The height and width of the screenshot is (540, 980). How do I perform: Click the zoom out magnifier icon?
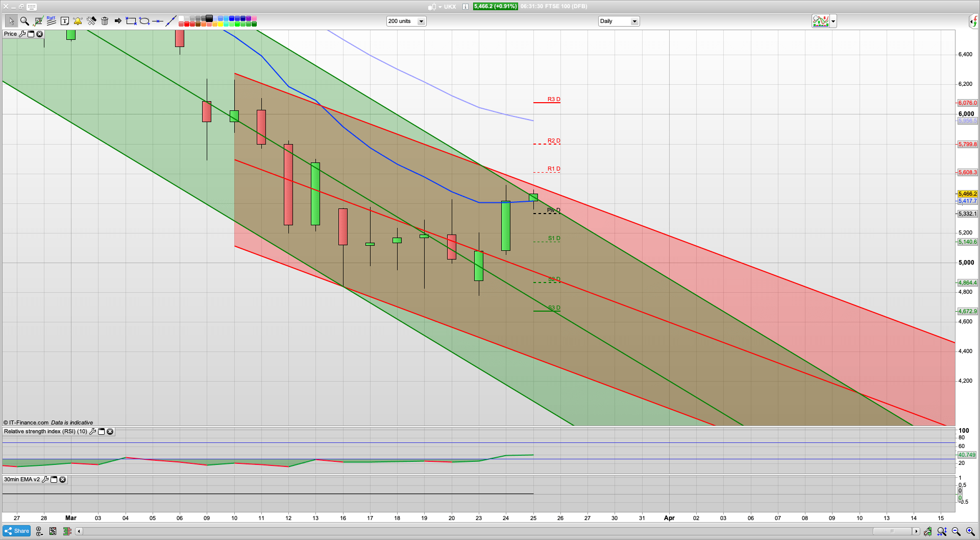tap(956, 531)
